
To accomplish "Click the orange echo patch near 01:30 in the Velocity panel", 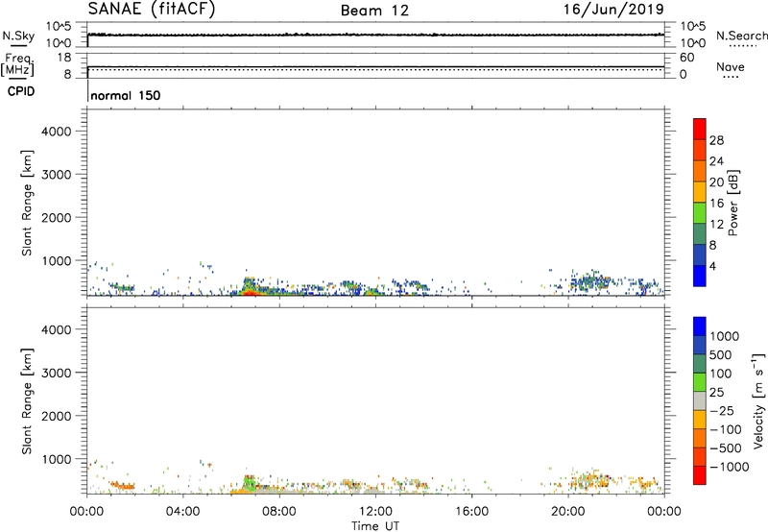I will pos(123,486).
